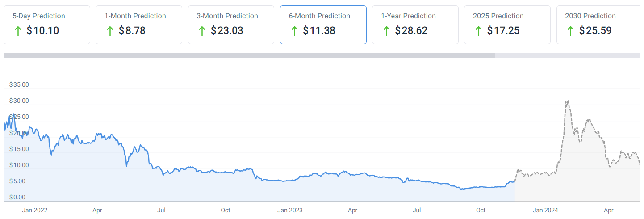The height and width of the screenshot is (219, 644).
Task: Click the green arrow in 2025 Prediction card
Action: (x=478, y=31)
